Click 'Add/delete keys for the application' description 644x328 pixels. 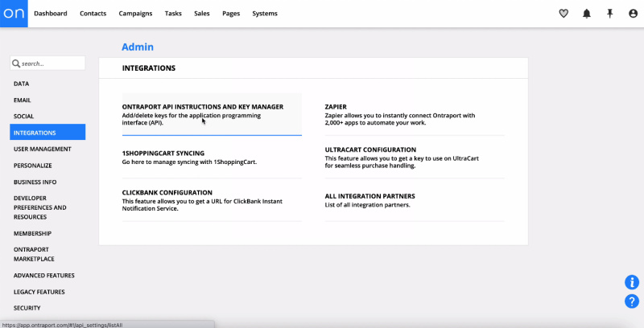click(192, 119)
